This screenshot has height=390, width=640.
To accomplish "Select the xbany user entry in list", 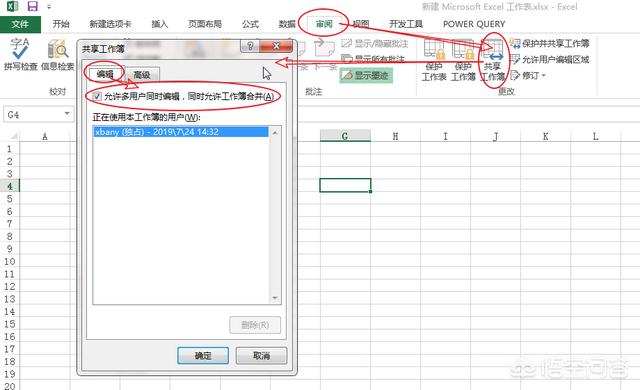I will pyautogui.click(x=181, y=132).
